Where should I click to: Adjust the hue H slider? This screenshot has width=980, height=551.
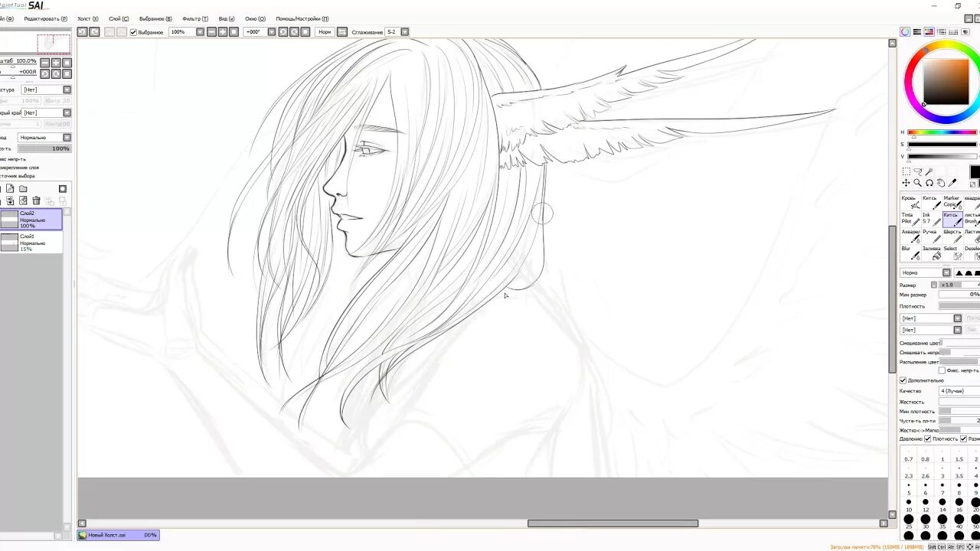pyautogui.click(x=942, y=132)
